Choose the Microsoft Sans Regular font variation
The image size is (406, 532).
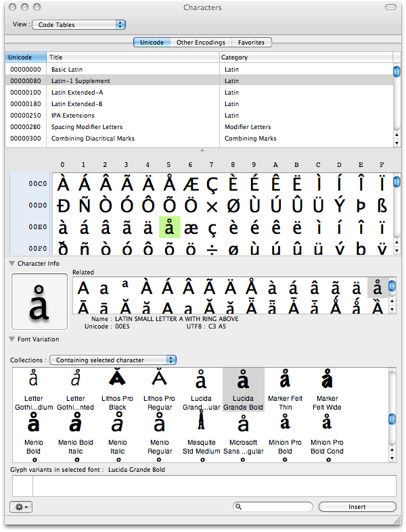(x=243, y=434)
